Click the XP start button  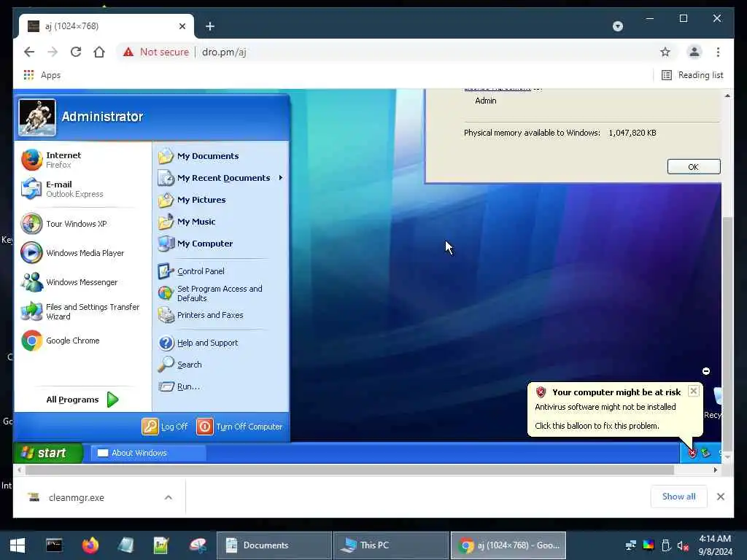[x=47, y=453]
